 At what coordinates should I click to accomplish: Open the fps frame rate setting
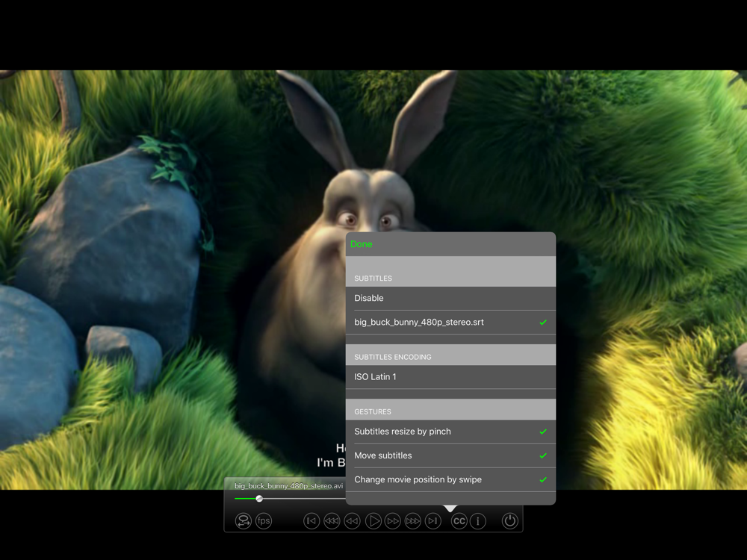point(264,521)
